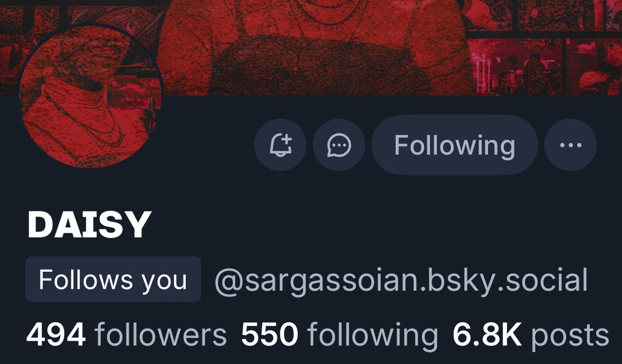Enlarge the red masked-figure avatar photo
Viewport: 622px width, 364px height.
(90, 97)
